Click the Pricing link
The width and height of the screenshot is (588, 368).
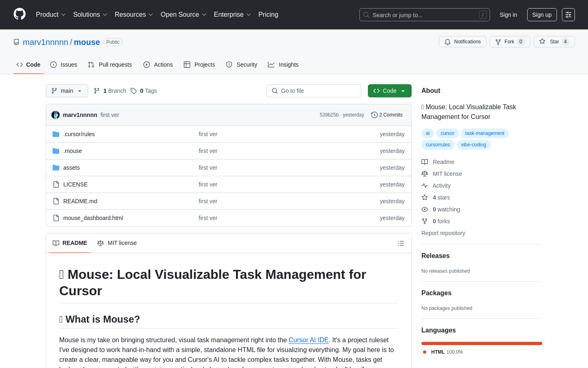click(x=268, y=15)
